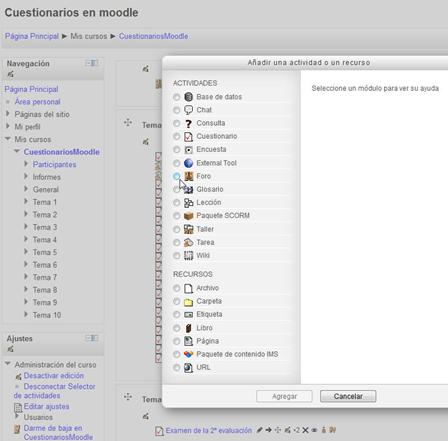This screenshot has width=448, height=441.
Task: Select the Wiki radio button
Action: tap(177, 256)
